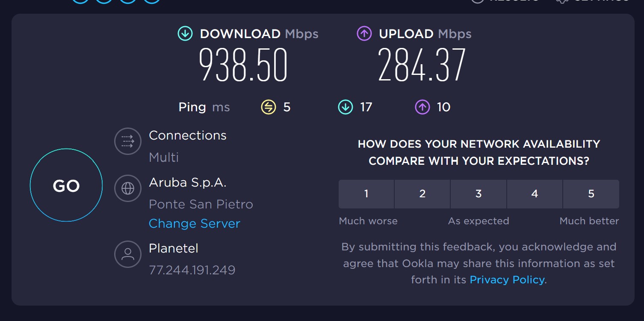Click the 938.50 download speed result

pyautogui.click(x=243, y=65)
